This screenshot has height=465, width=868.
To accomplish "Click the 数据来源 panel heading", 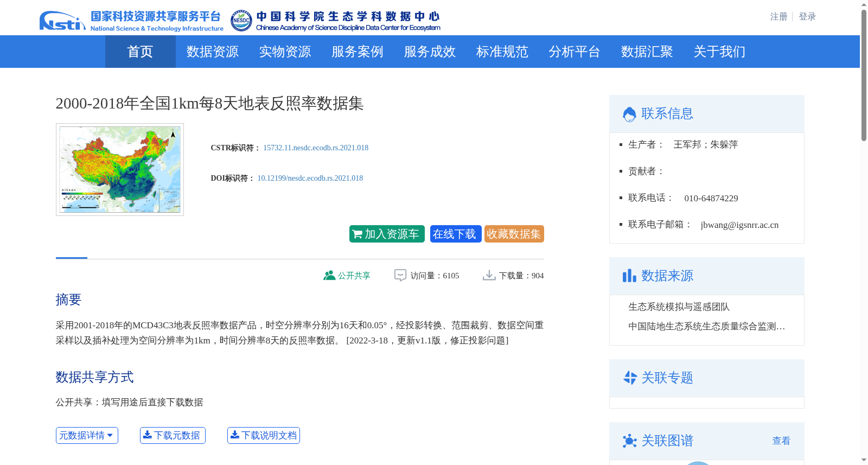I will [x=667, y=276].
